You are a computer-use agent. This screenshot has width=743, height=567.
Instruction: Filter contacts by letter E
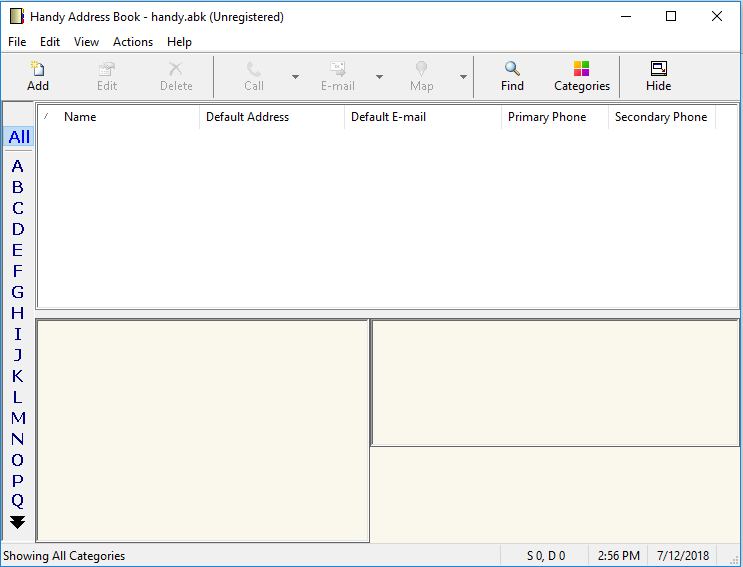click(x=18, y=250)
